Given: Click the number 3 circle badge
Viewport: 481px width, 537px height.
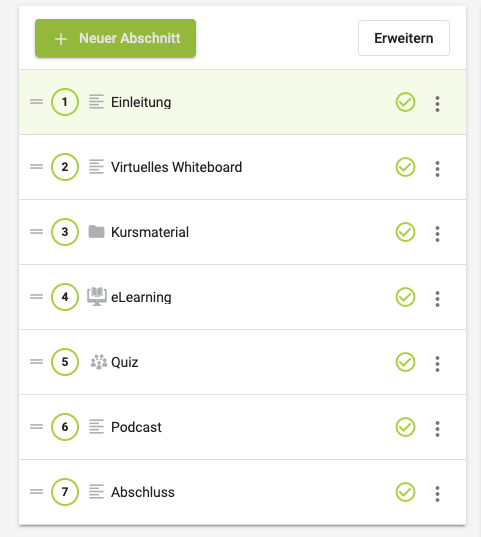Looking at the screenshot, I should [65, 232].
